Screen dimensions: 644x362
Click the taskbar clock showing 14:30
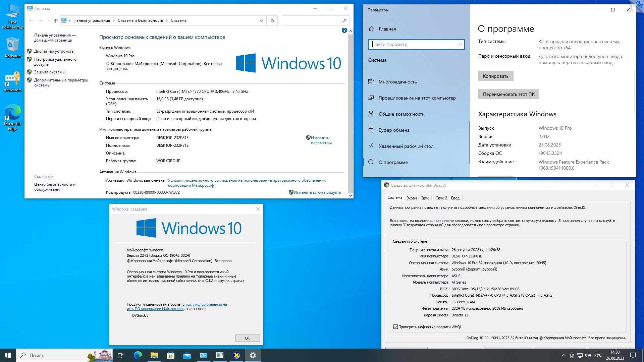615,355
